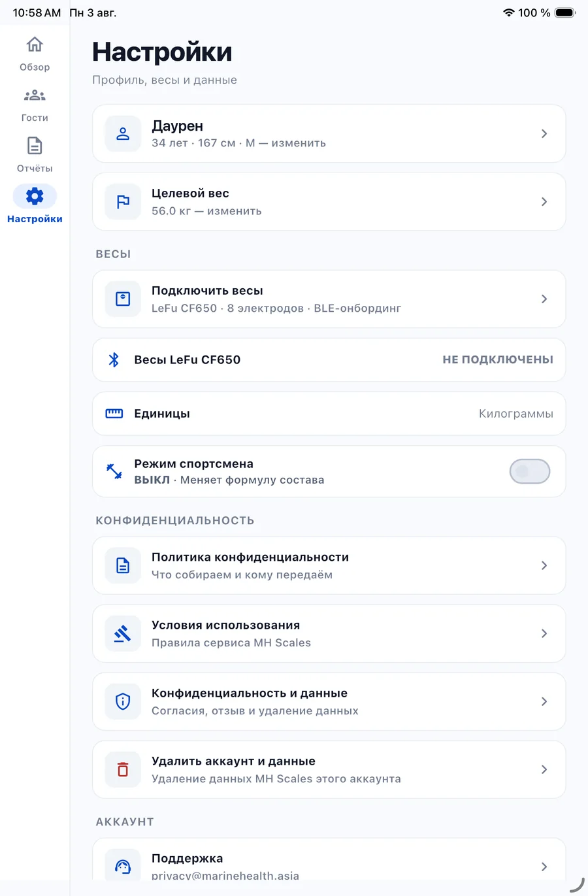Viewport: 588px width, 896px height.
Task: Open the Удалить аккаунт и данные title
Action: 233,761
